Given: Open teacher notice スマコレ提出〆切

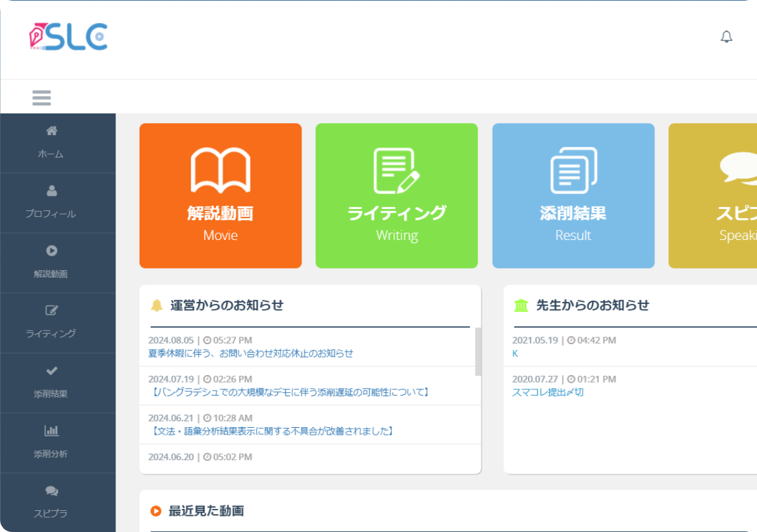Looking at the screenshot, I should pyautogui.click(x=547, y=392).
